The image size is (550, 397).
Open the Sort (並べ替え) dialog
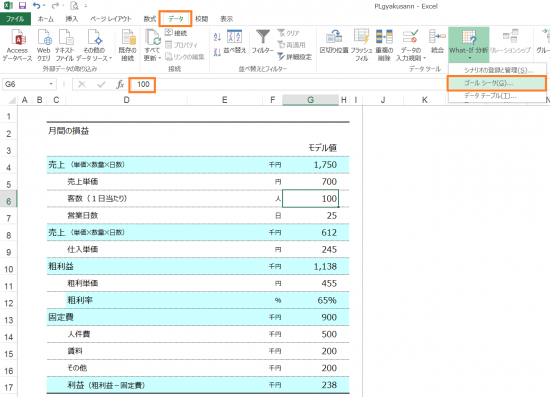click(x=235, y=42)
